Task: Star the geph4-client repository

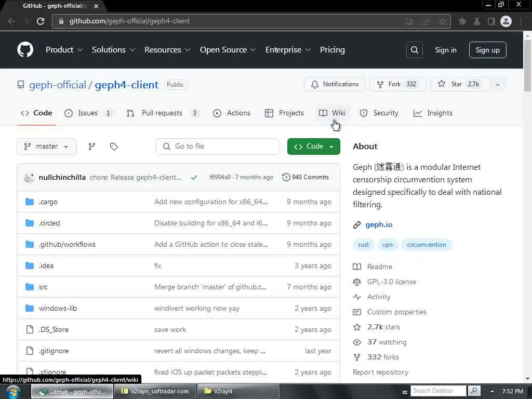Action: coord(460,85)
